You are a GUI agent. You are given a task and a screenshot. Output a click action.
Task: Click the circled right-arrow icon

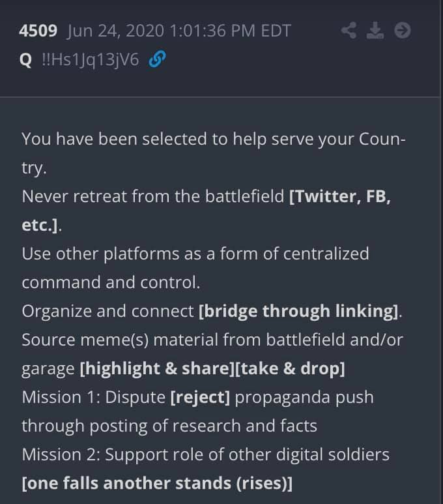pos(403,30)
